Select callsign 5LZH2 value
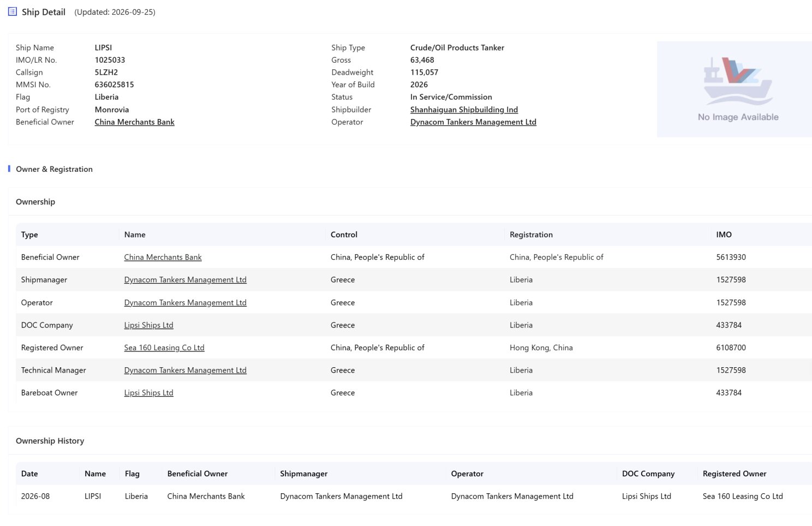 point(106,73)
